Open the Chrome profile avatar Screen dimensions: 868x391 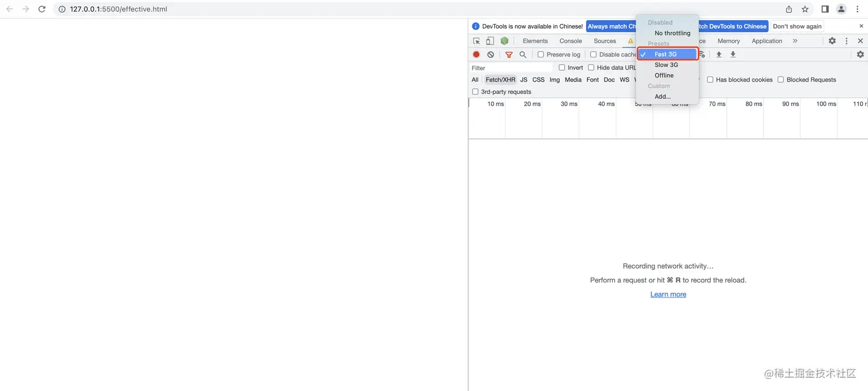[x=841, y=9]
